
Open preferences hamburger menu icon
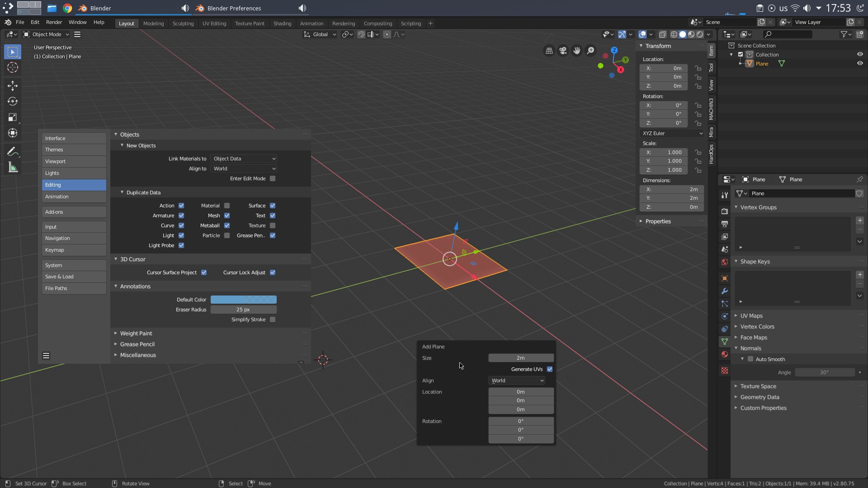click(46, 356)
